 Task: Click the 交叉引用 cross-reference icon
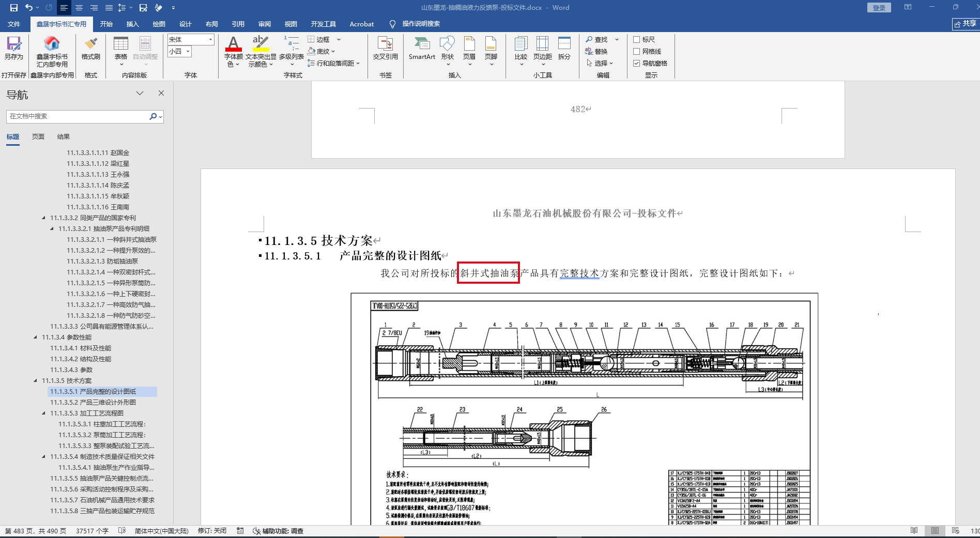[386, 48]
